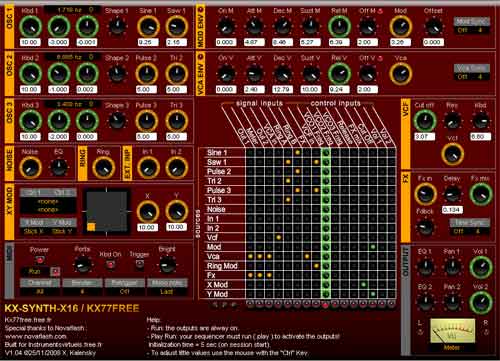Viewport: 500px width, 361px height.
Task: Click the VCF Res knob
Action: click(x=452, y=120)
